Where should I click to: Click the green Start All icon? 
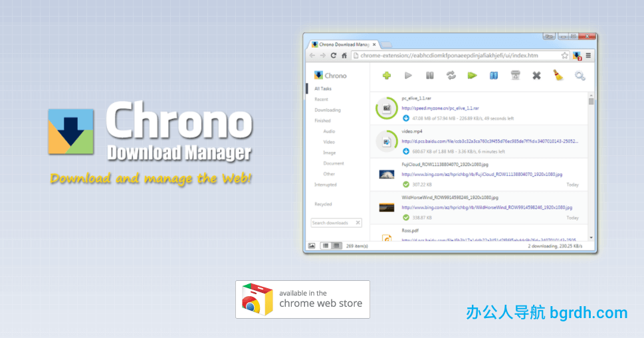(x=473, y=76)
